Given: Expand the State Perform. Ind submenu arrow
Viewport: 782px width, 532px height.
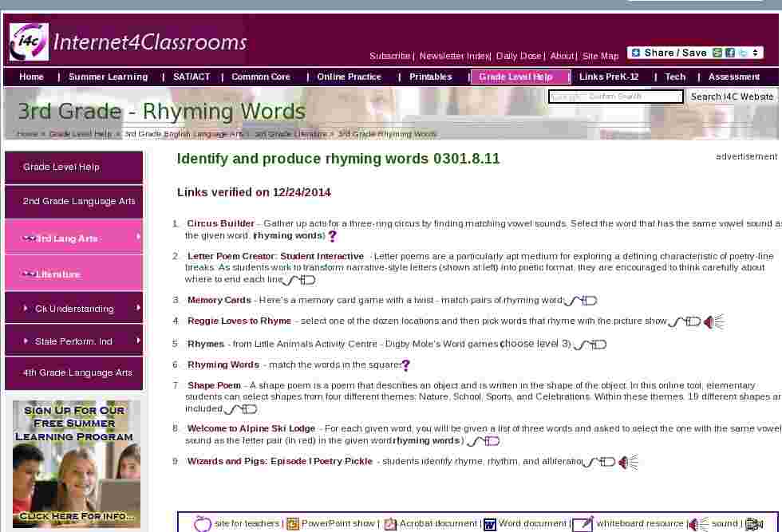Looking at the screenshot, I should (x=138, y=341).
